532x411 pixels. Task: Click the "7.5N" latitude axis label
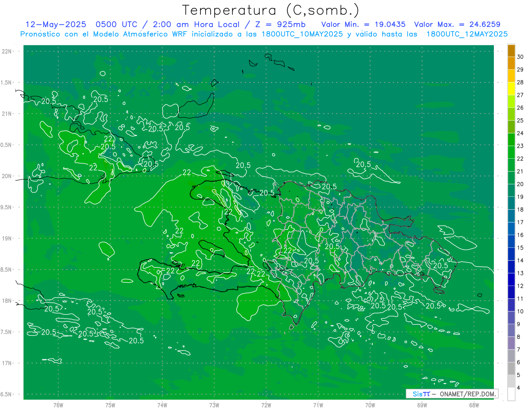tap(7, 332)
